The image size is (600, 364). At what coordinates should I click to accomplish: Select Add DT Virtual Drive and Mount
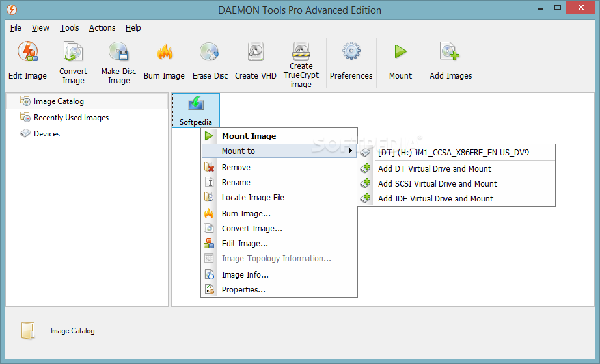(456, 168)
